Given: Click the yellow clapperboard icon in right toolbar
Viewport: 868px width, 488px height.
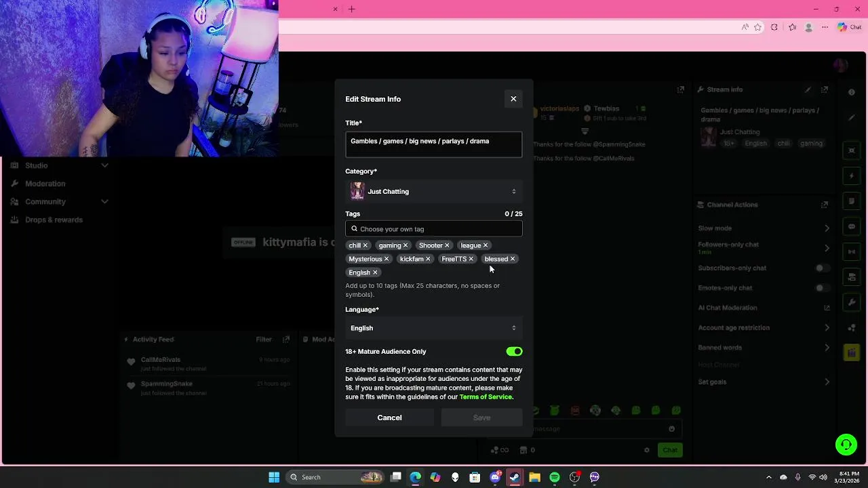Looking at the screenshot, I should pyautogui.click(x=852, y=352).
